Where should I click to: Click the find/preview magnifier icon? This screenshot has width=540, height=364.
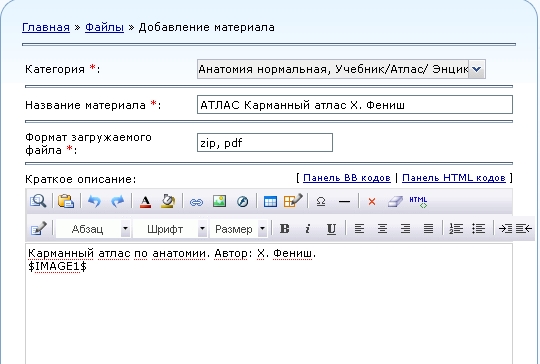tap(38, 201)
